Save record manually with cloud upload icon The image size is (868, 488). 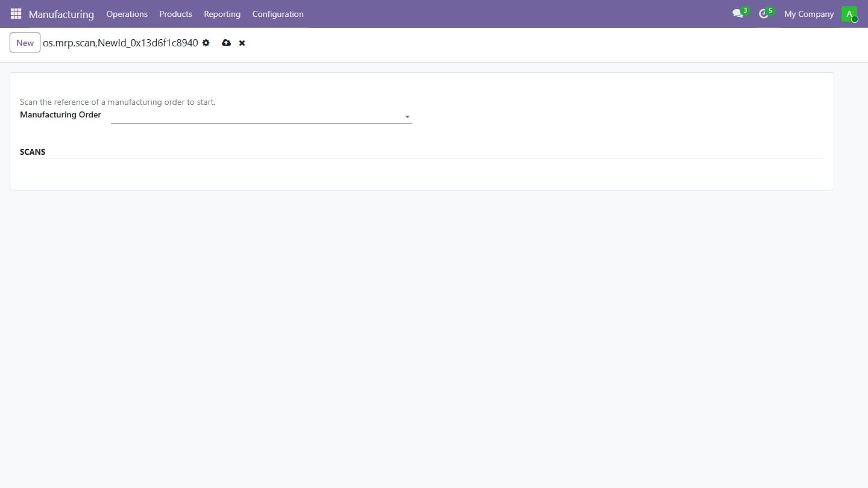226,43
